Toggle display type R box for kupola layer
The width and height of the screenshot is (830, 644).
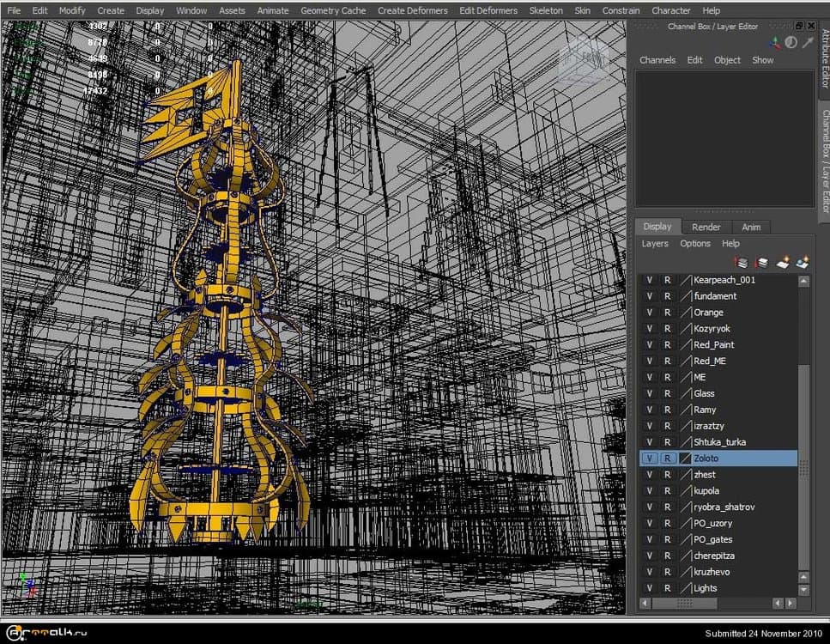coord(668,491)
